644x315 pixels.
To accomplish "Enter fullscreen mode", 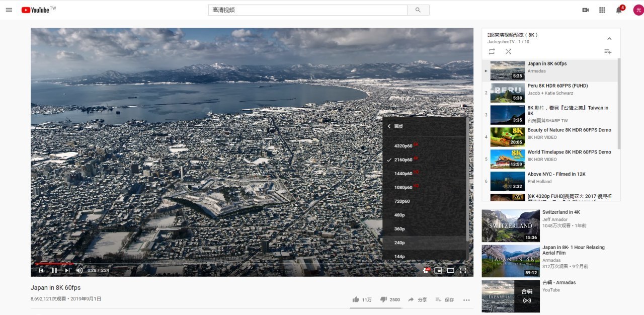I will [463, 270].
